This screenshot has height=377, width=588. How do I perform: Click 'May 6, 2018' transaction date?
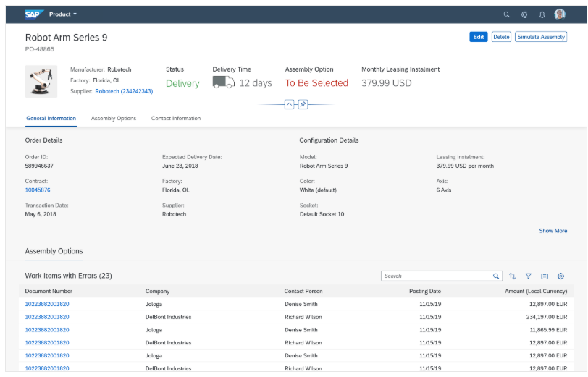(x=41, y=214)
